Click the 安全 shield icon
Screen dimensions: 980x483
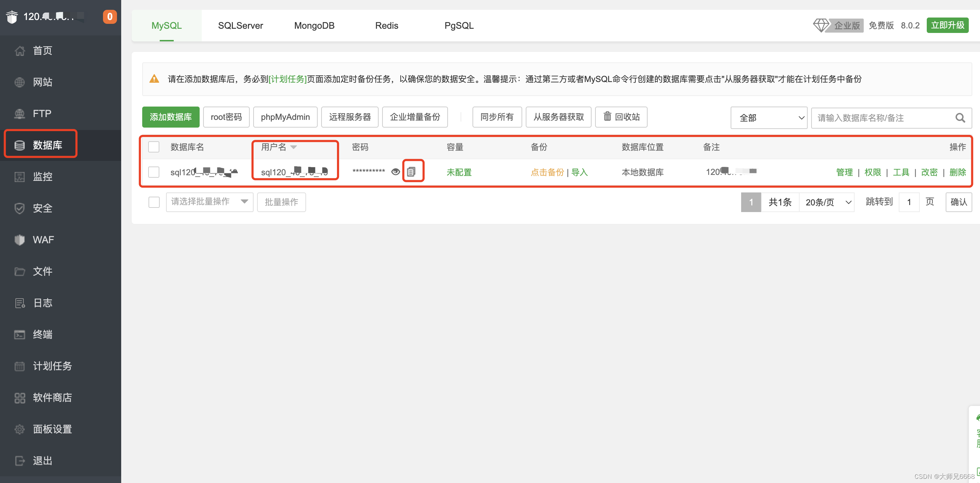(x=19, y=208)
